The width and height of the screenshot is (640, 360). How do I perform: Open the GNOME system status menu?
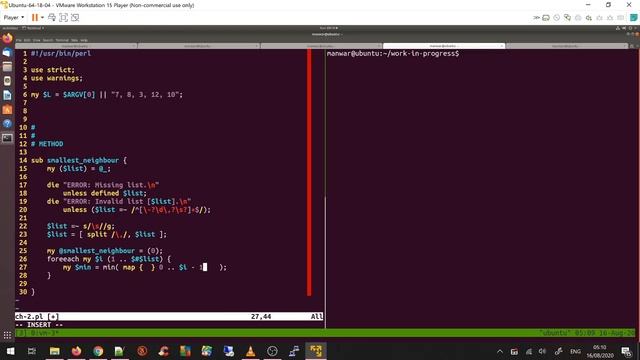coord(627,28)
